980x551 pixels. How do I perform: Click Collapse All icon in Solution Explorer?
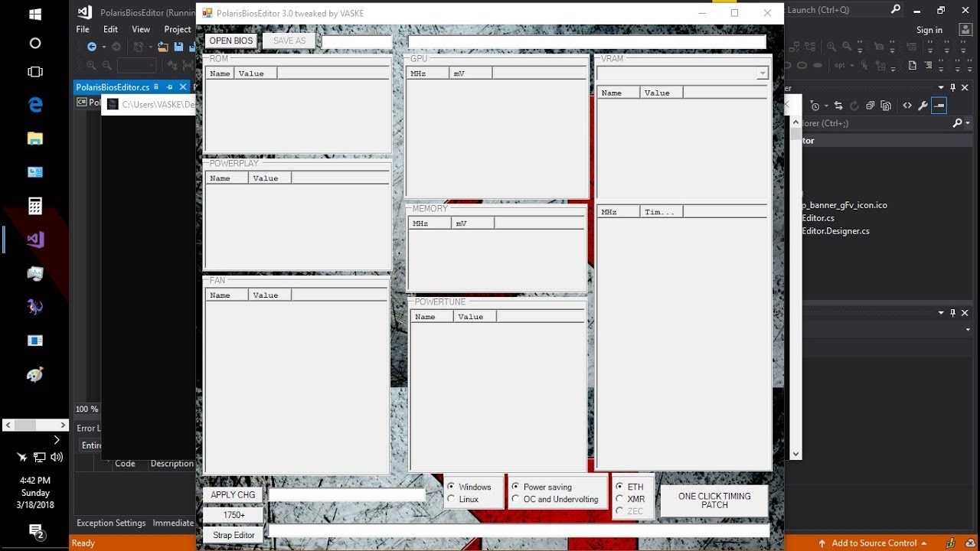[x=871, y=106]
